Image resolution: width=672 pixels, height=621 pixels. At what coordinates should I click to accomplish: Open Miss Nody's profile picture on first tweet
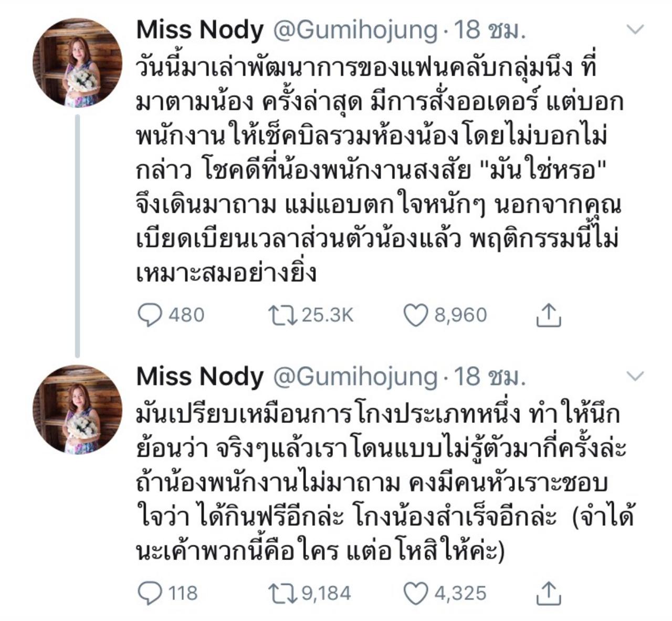(78, 63)
